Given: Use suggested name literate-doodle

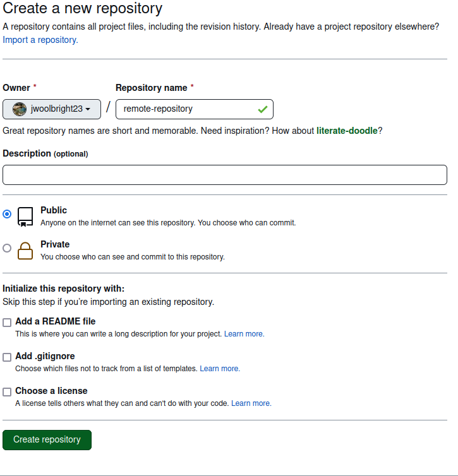Looking at the screenshot, I should tap(347, 131).
